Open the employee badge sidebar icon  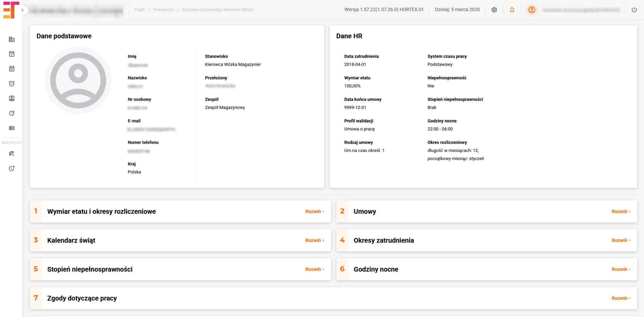12,98
